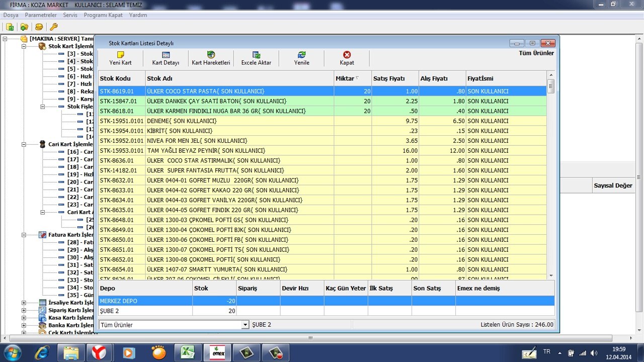This screenshot has width=644, height=362.
Task: Click the Kart Hareketleri icon
Action: [211, 55]
